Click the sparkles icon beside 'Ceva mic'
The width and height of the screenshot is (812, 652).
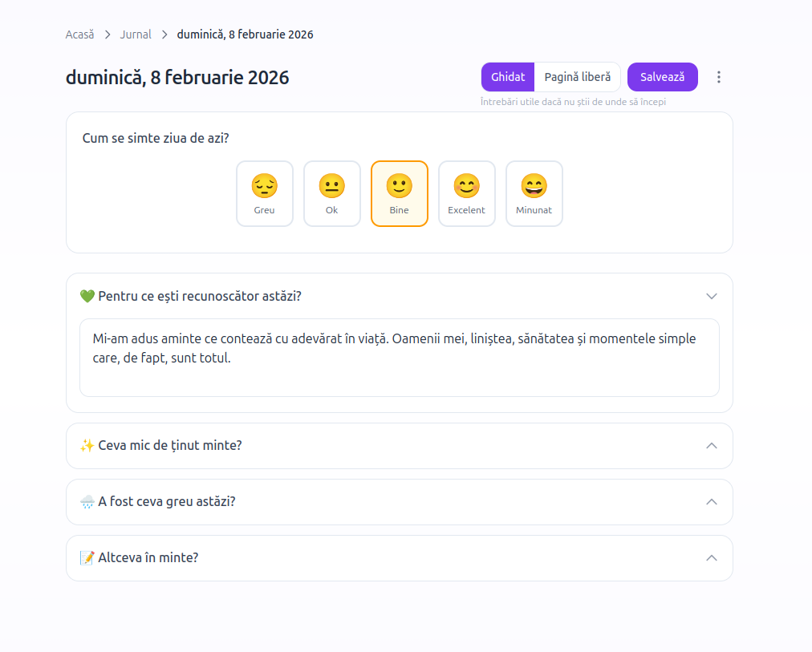(x=87, y=446)
